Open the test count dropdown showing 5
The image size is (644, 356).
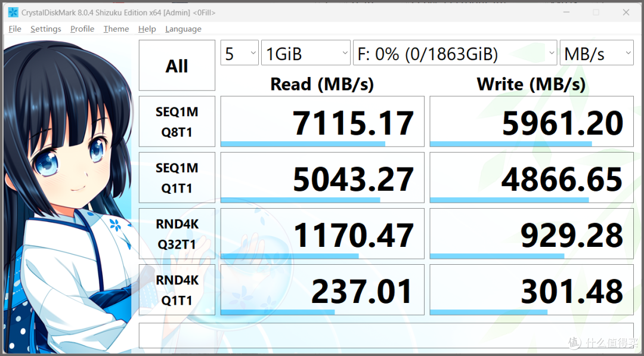coord(239,52)
